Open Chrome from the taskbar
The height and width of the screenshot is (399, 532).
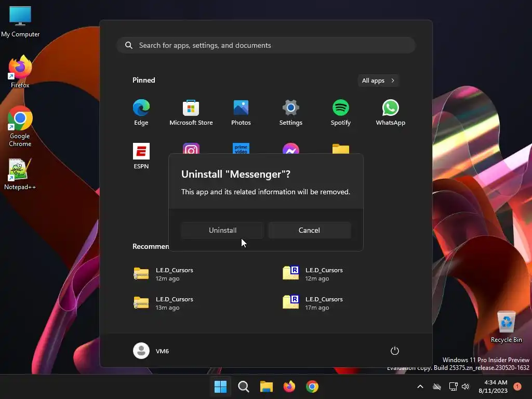pyautogui.click(x=312, y=387)
